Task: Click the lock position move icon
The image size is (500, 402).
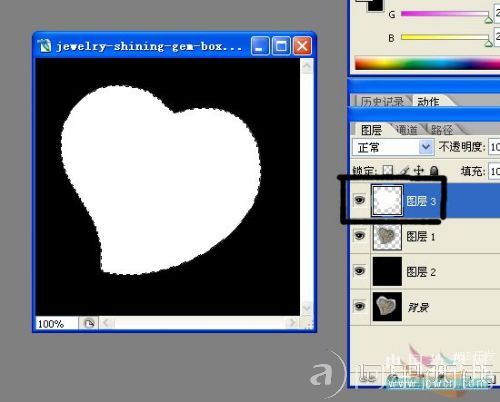Action: point(419,171)
